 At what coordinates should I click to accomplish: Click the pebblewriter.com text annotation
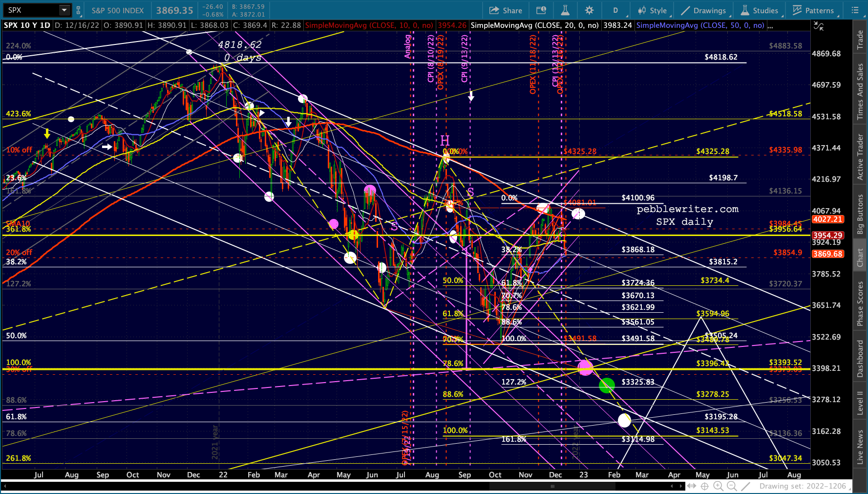coord(687,209)
